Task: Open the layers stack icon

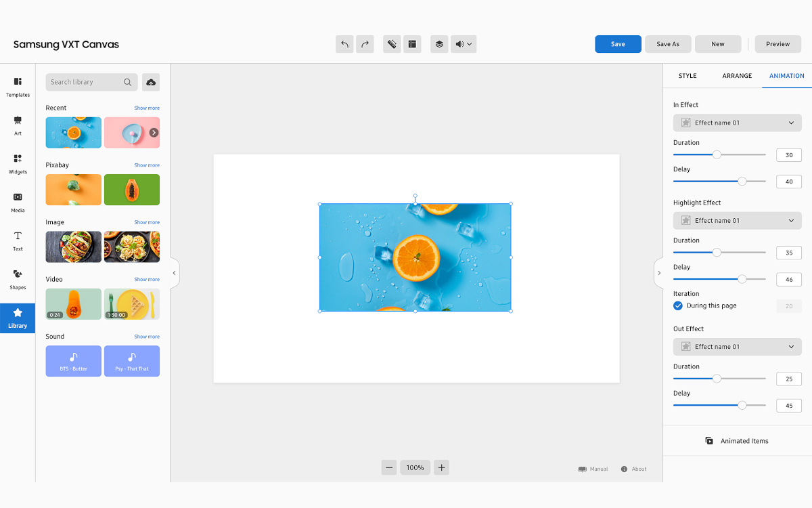Action: tap(439, 44)
